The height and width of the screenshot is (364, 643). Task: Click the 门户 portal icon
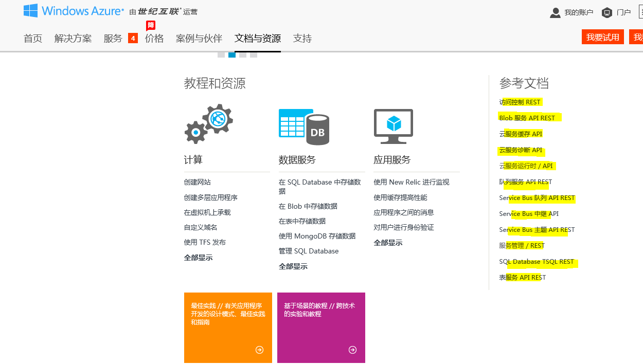607,12
